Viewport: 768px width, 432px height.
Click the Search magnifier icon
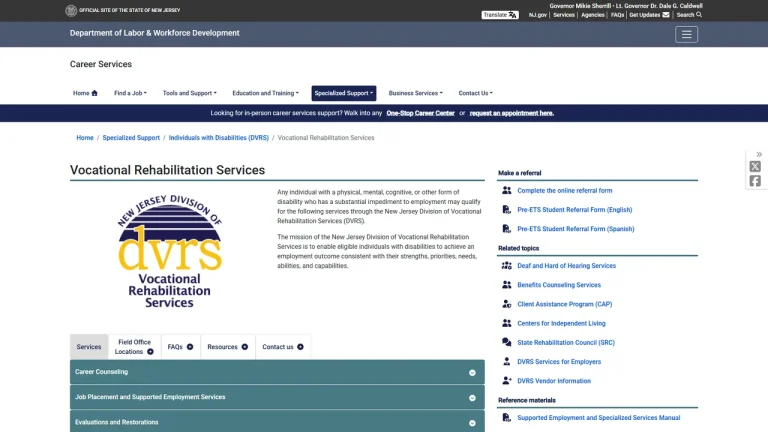tap(699, 15)
